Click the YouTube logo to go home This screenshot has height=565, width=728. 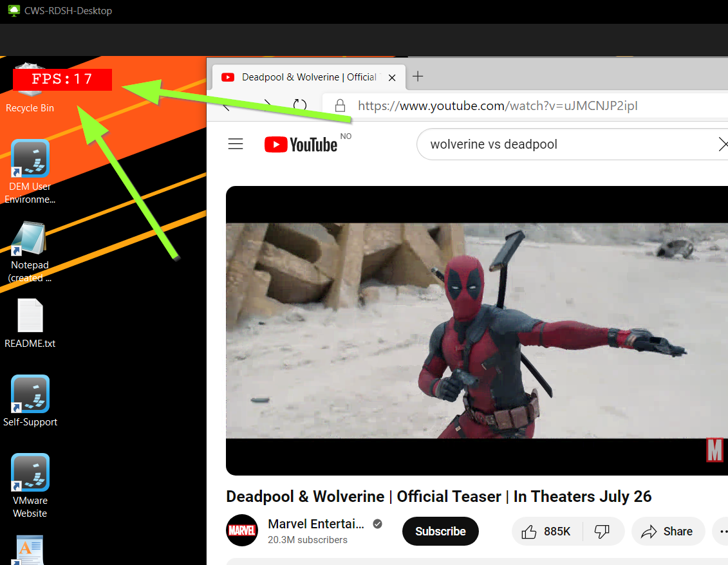301,145
